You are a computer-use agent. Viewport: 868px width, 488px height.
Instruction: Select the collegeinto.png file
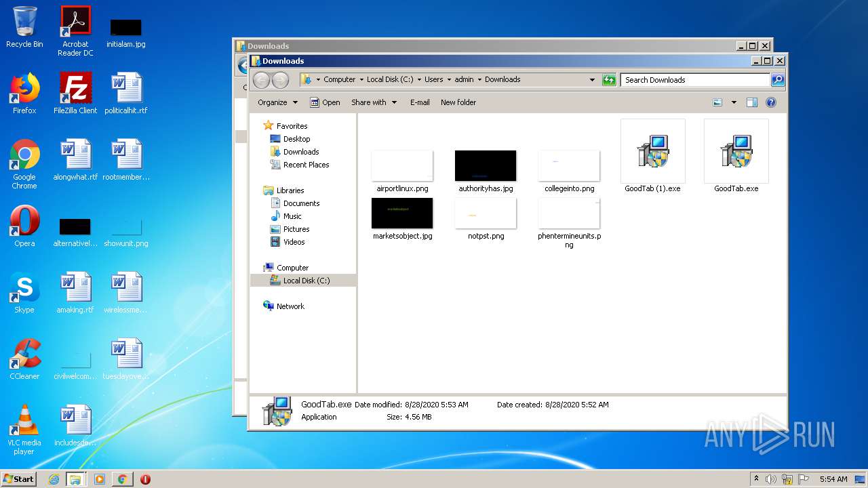(569, 171)
